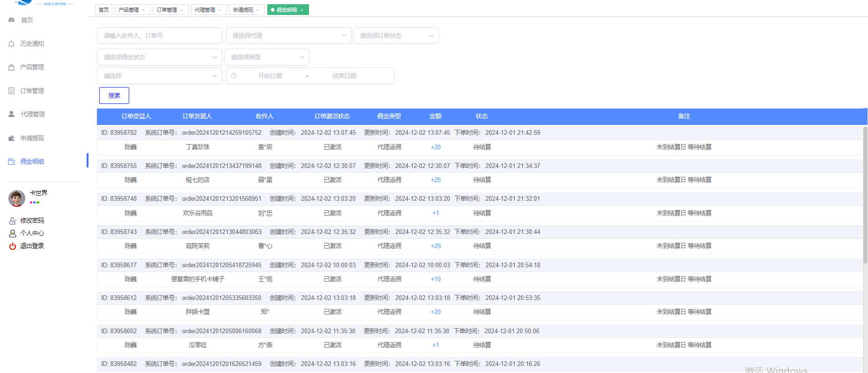Viewport: 868px width, 373px height.
Task: Close the active 佣金明细 tab
Action: pyautogui.click(x=302, y=10)
